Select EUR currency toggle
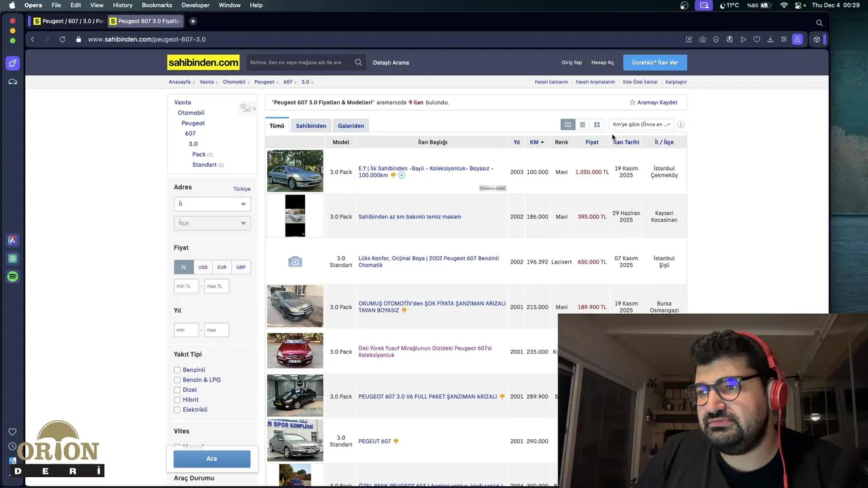868x488 pixels. (x=222, y=267)
